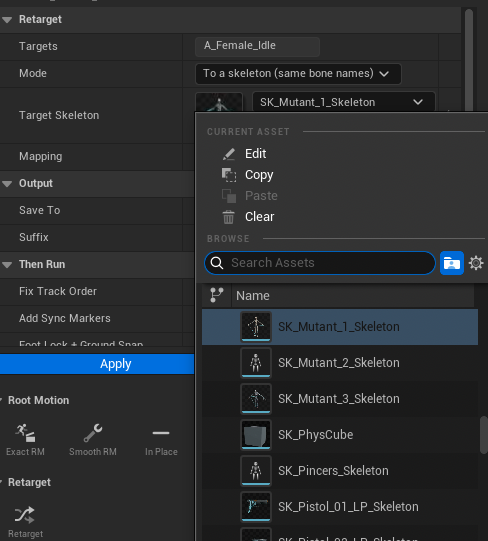Select SK_Mutant_2_Skeleton from the asset list

pyautogui.click(x=340, y=363)
